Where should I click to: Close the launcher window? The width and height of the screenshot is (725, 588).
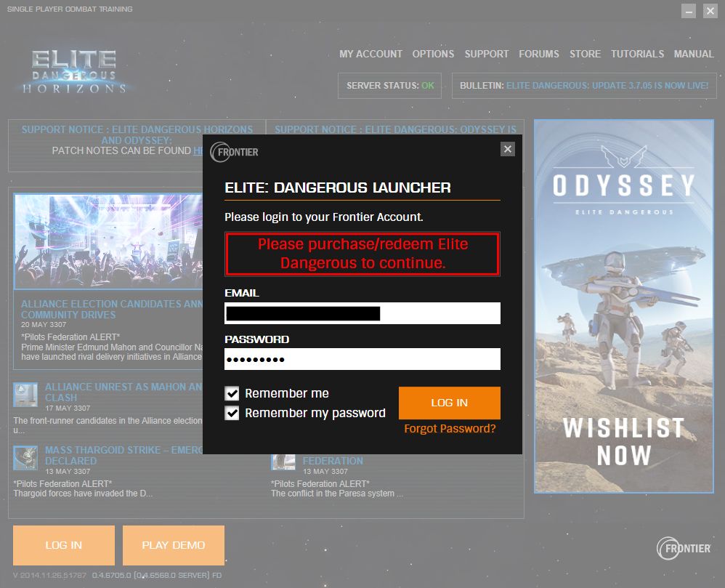pos(710,11)
